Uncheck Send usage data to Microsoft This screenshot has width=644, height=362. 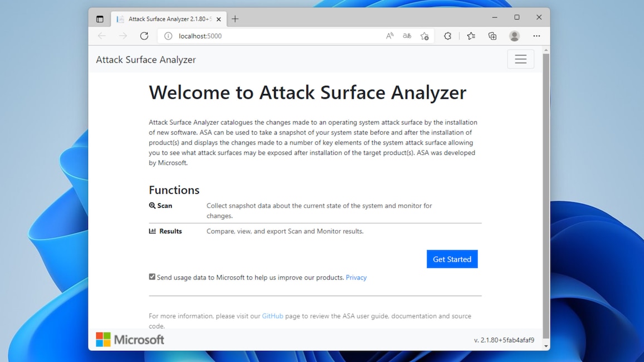(x=152, y=277)
